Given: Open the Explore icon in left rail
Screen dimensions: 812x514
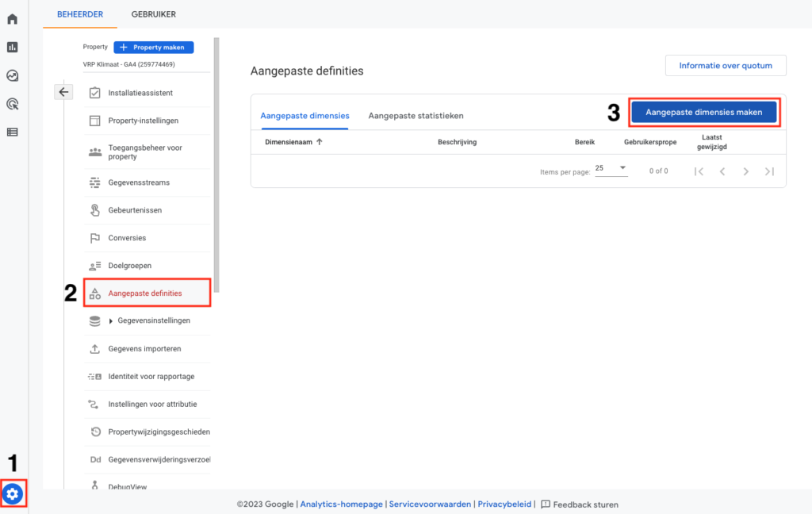Looking at the screenshot, I should (13, 76).
